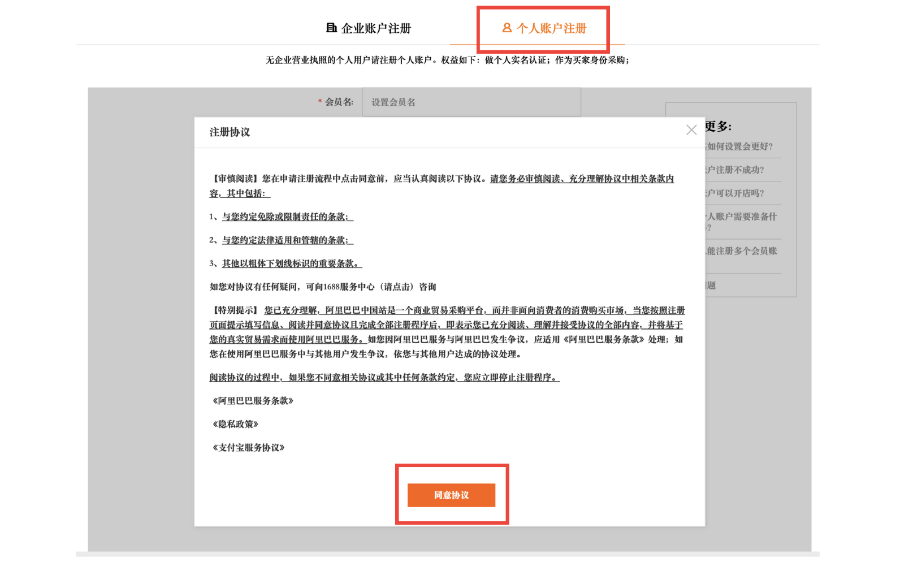This screenshot has height=588, width=909.
Task: Click the 如何设置会更好? help link
Action: [739, 146]
